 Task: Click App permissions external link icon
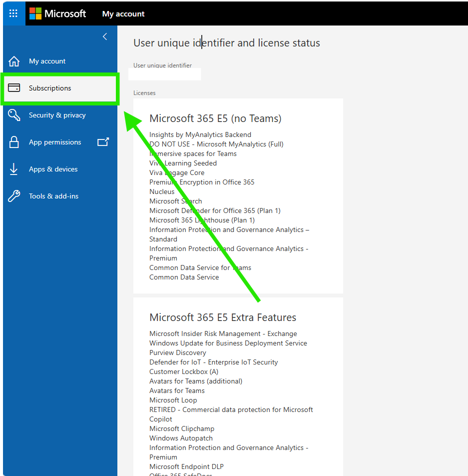coord(103,142)
